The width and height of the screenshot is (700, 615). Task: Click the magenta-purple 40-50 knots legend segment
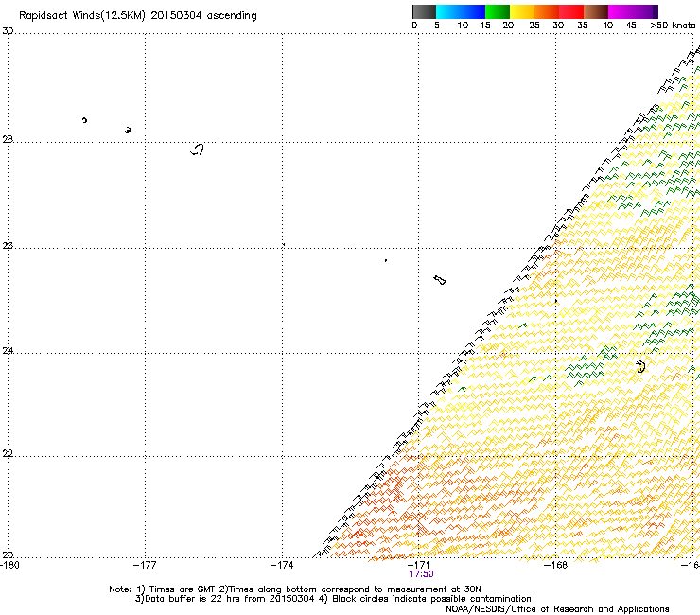tap(633, 11)
